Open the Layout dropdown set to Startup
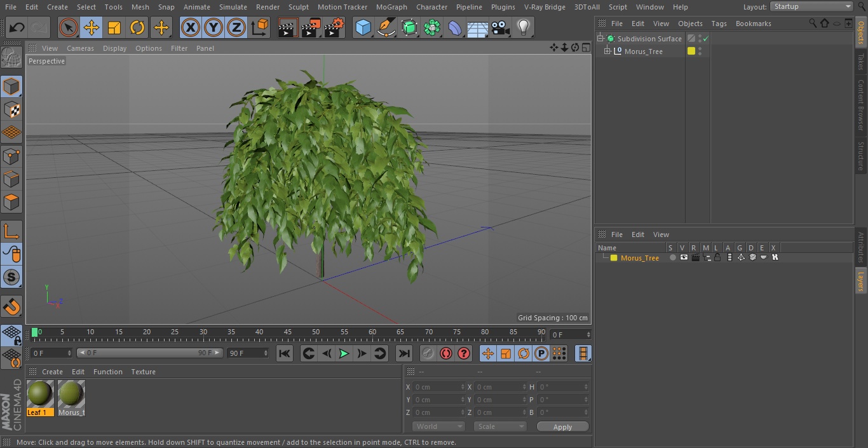 [x=811, y=6]
